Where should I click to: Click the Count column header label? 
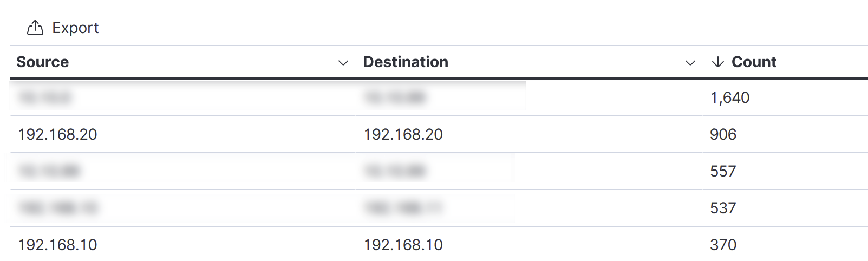[x=754, y=62]
